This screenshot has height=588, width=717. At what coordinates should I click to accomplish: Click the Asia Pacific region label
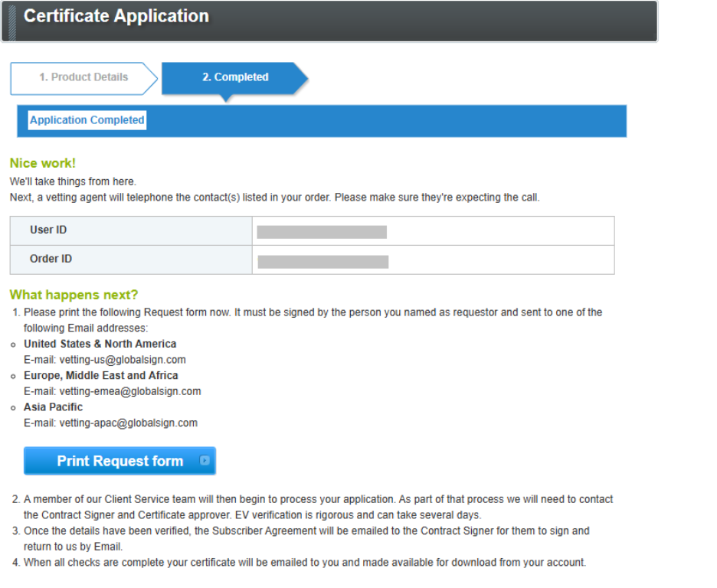coord(53,407)
